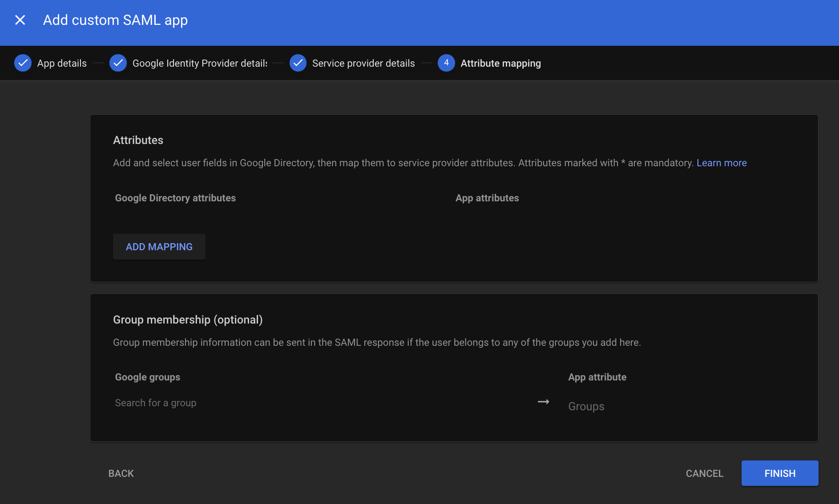
Task: Click the Group membership (optional) heading
Action: (188, 320)
